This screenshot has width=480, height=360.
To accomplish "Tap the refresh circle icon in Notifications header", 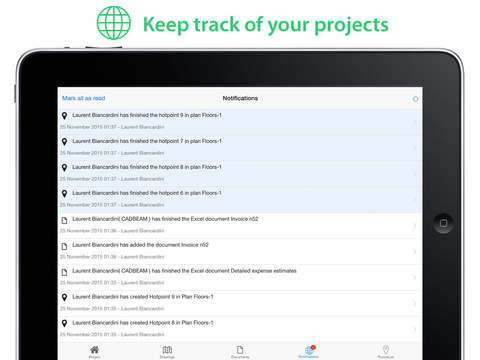I will pyautogui.click(x=415, y=99).
